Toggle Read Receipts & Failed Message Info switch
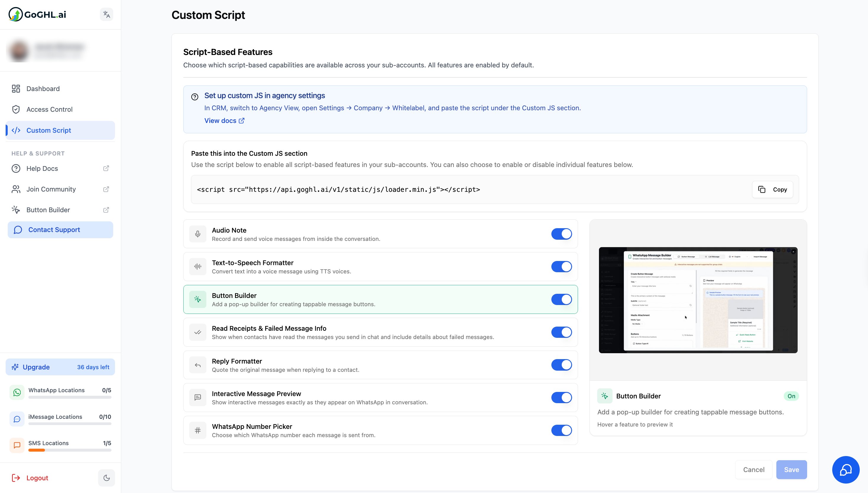 click(561, 332)
